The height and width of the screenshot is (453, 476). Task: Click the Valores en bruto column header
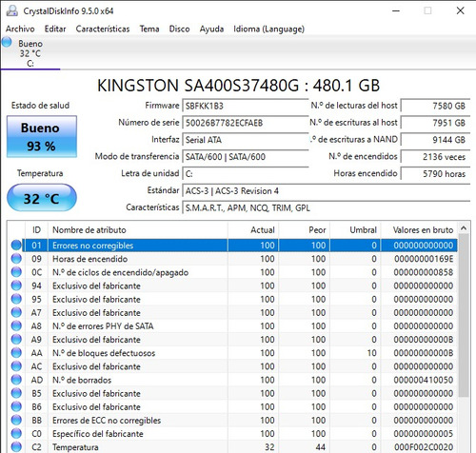pyautogui.click(x=419, y=229)
